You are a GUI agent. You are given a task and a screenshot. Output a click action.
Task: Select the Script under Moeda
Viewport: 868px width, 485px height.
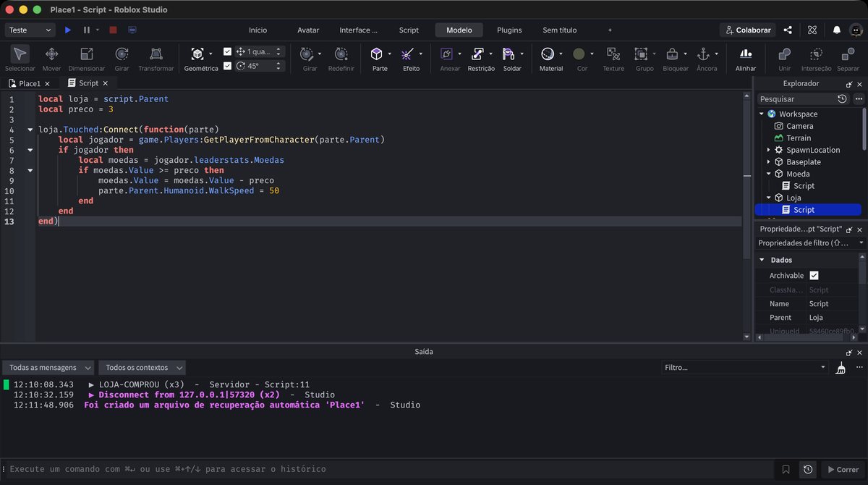(804, 186)
